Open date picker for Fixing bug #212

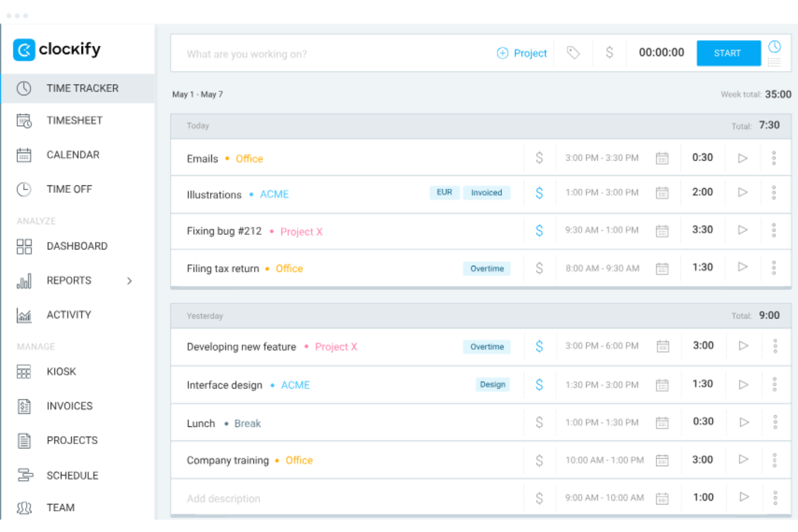(662, 231)
